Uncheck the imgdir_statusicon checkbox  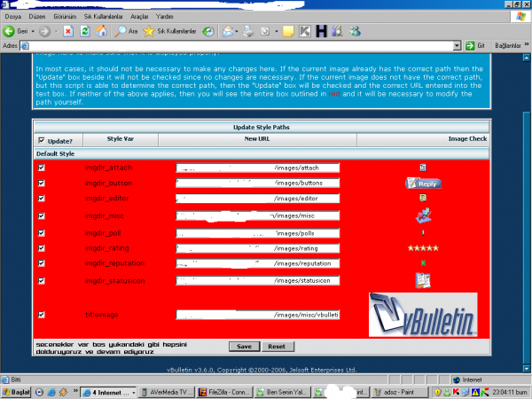[x=42, y=280]
